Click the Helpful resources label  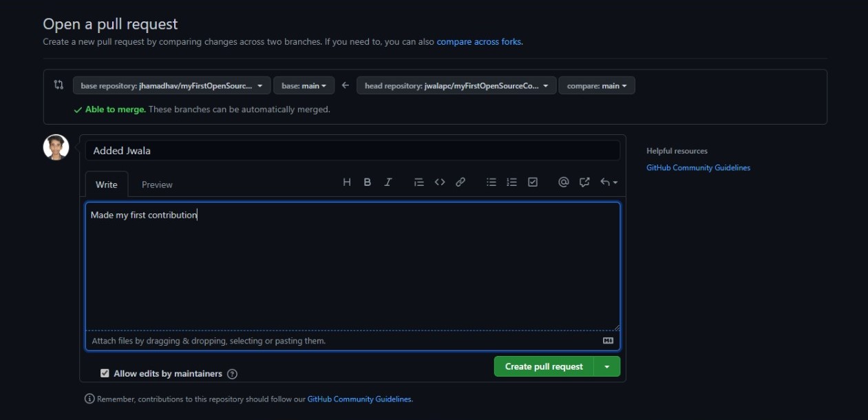[677, 151]
